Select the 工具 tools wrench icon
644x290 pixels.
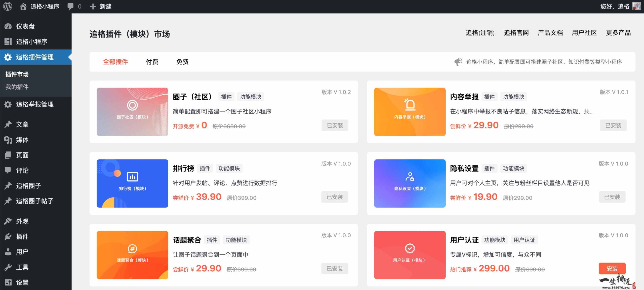click(x=8, y=267)
